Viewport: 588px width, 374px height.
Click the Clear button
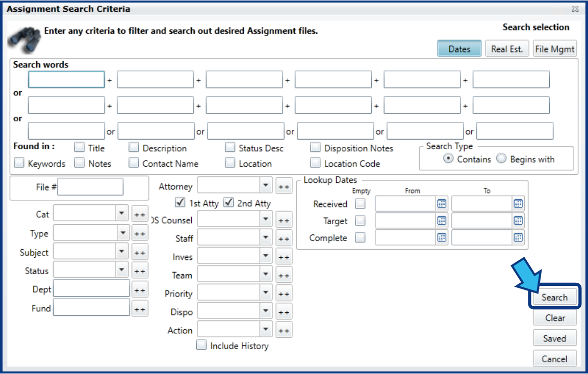(555, 318)
